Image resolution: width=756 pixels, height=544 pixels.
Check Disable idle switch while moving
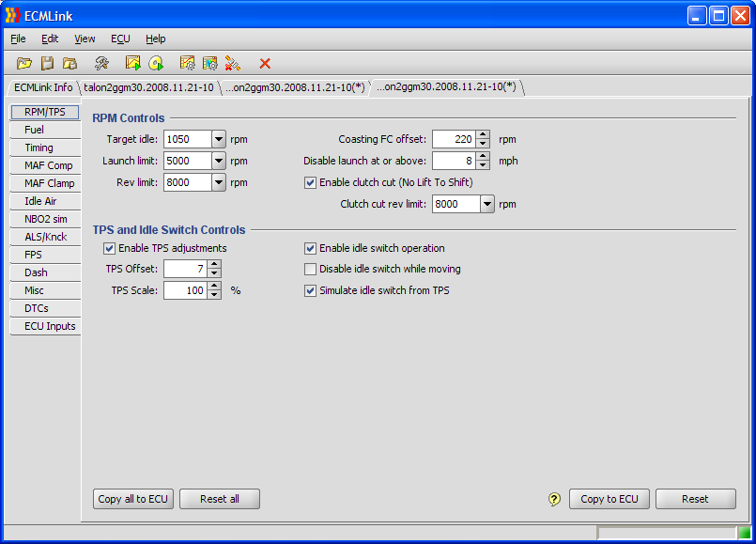311,269
